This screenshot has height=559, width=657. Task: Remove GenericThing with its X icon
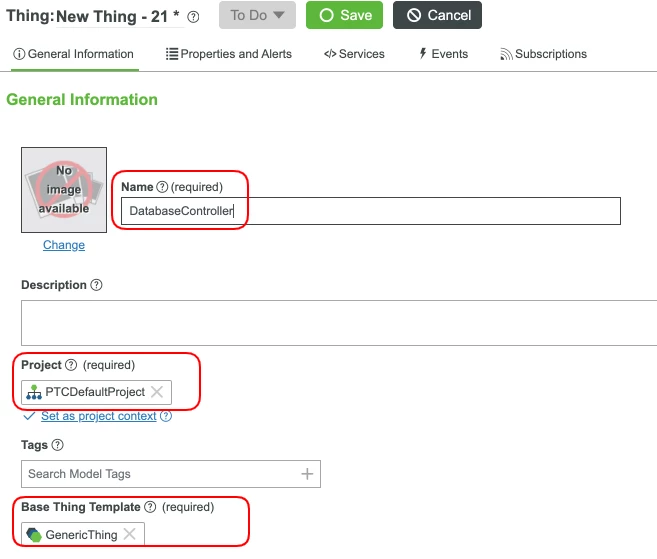[129, 534]
